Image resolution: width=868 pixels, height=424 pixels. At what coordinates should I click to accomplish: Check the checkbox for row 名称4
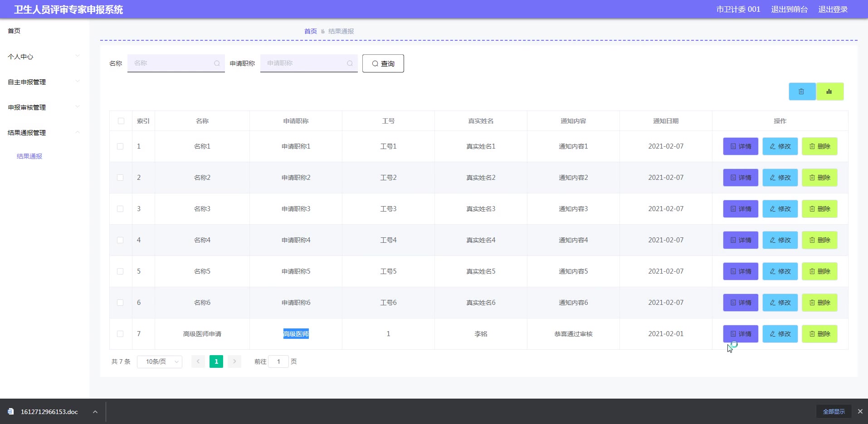[120, 240]
